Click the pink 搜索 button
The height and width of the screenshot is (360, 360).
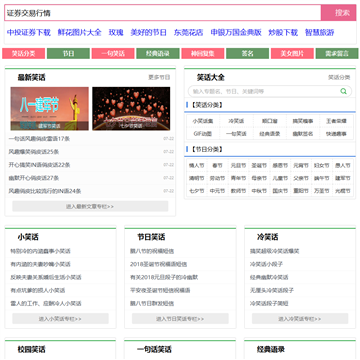pos(339,13)
